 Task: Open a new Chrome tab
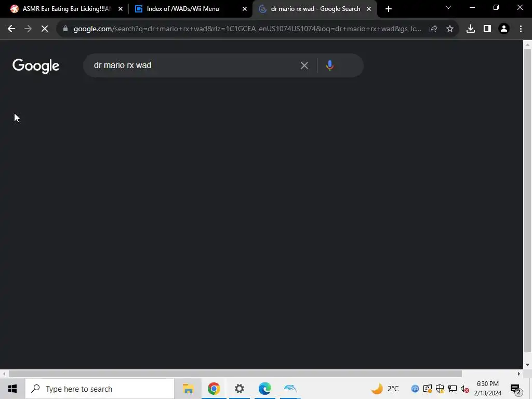[389, 9]
